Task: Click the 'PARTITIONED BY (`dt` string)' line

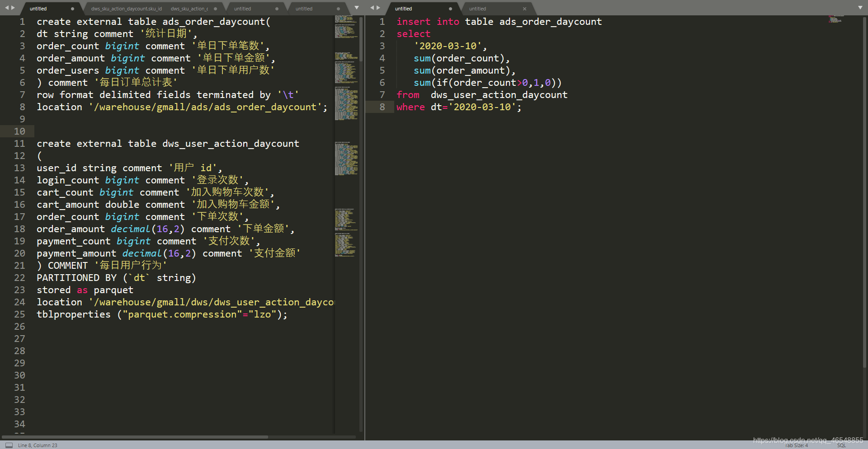Action: pyautogui.click(x=116, y=278)
